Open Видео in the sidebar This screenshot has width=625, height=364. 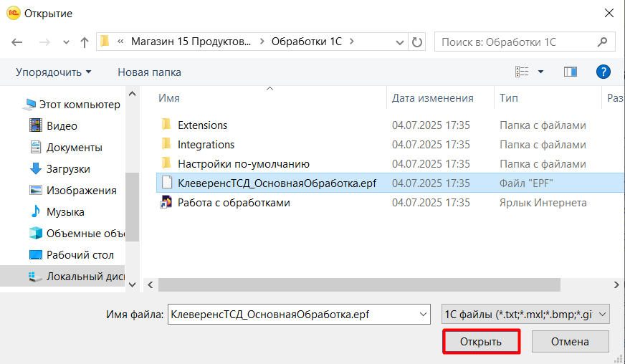coord(54,126)
